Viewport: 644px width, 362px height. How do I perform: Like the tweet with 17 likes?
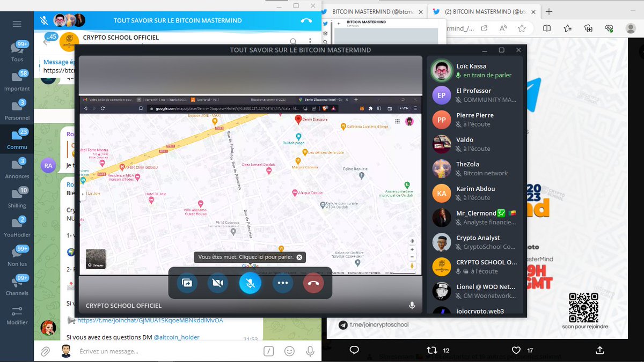pyautogui.click(x=516, y=350)
